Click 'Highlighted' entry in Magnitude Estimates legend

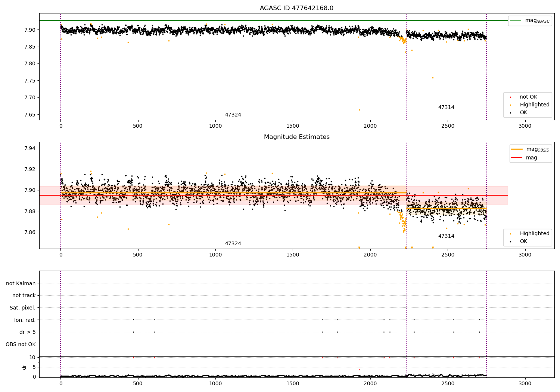pyautogui.click(x=530, y=234)
